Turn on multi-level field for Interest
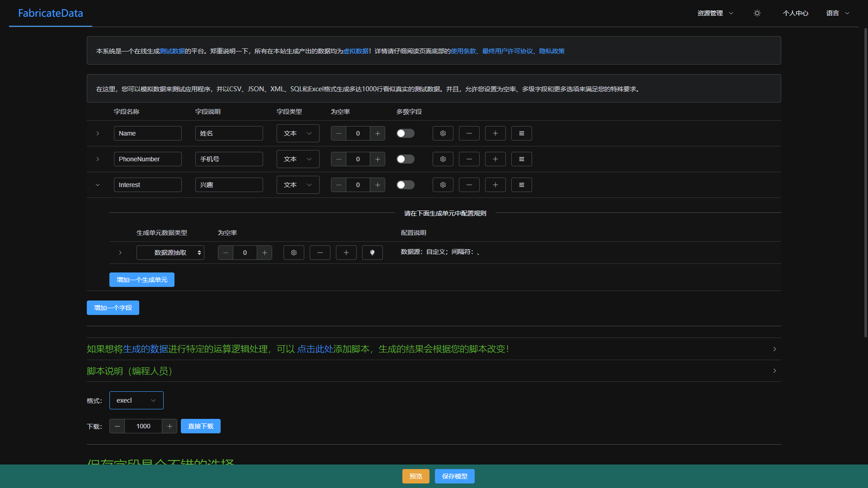This screenshot has height=488, width=868. (x=405, y=185)
